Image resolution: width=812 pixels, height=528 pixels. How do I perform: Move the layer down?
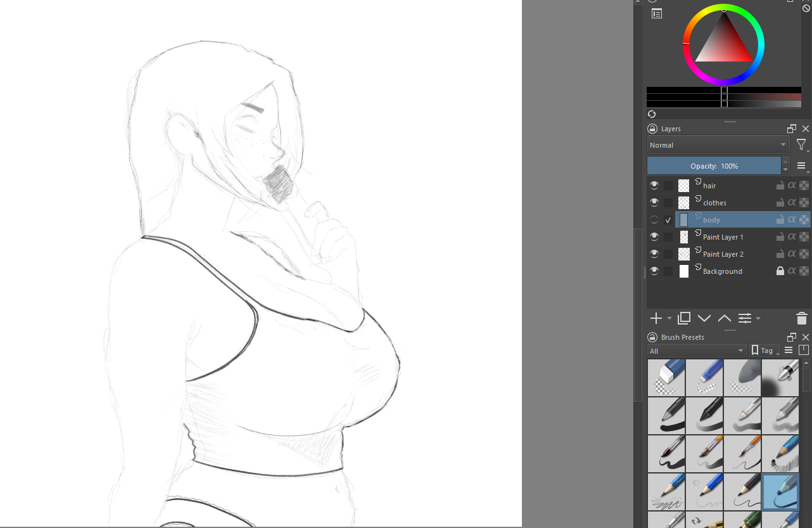(704, 318)
